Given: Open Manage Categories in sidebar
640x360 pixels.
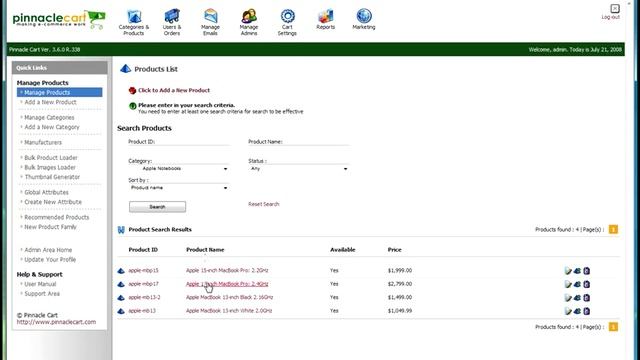Looking at the screenshot, I should (x=49, y=118).
